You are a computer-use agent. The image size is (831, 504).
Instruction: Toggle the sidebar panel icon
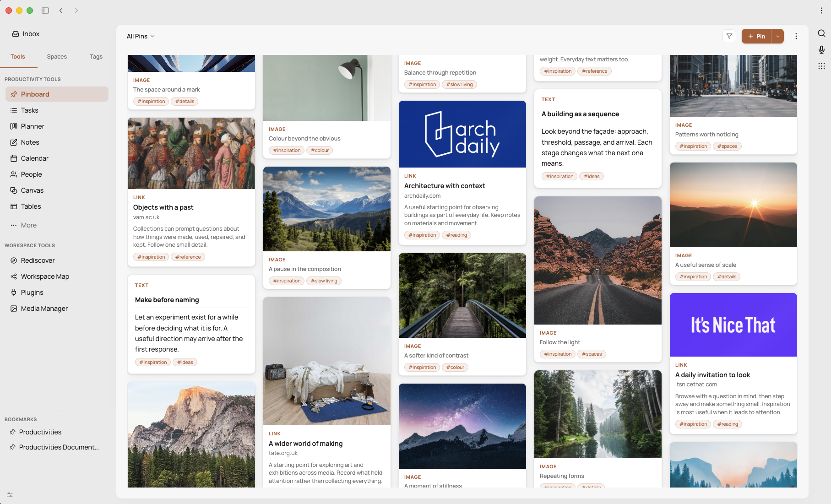point(45,11)
